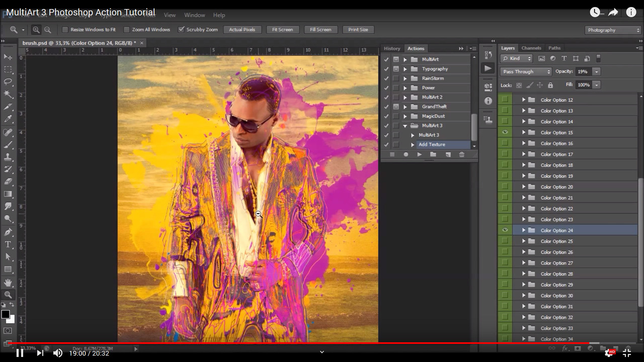The image size is (644, 362).
Task: Click the Fit Screen button
Action: [283, 29]
